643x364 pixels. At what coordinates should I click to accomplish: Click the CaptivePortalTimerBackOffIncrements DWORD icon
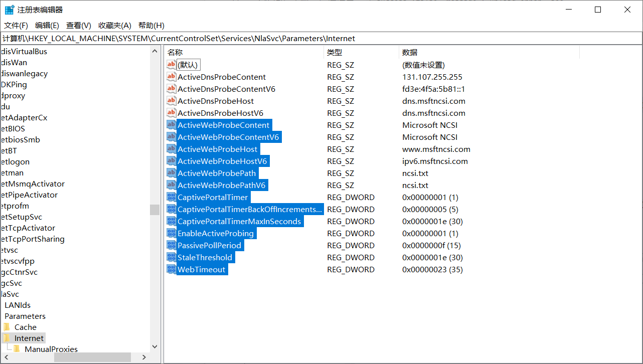click(171, 209)
